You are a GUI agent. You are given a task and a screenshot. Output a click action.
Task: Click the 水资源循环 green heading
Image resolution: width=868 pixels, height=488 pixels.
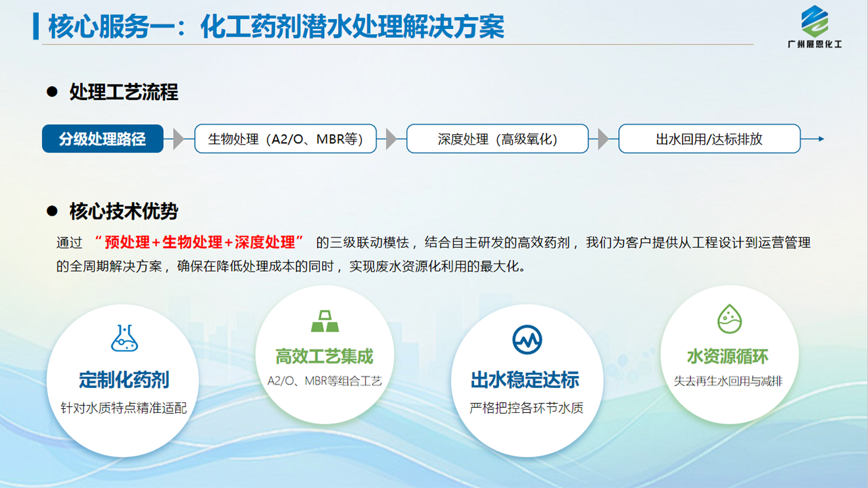(x=728, y=357)
